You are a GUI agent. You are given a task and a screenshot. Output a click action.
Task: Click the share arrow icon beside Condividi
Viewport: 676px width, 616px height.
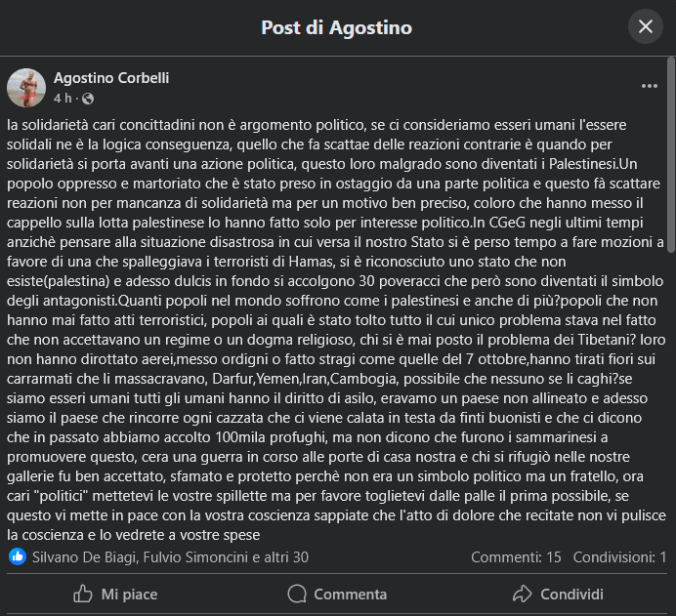(x=523, y=594)
